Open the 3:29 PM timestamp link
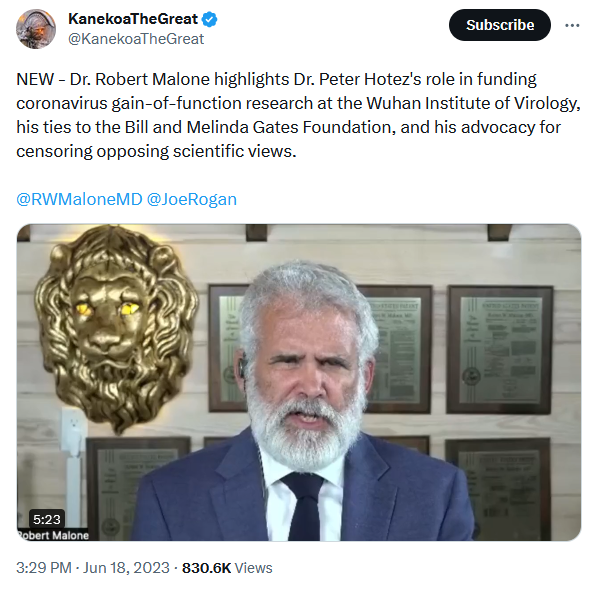Image resolution: width=594 pixels, height=590 pixels. 44,568
